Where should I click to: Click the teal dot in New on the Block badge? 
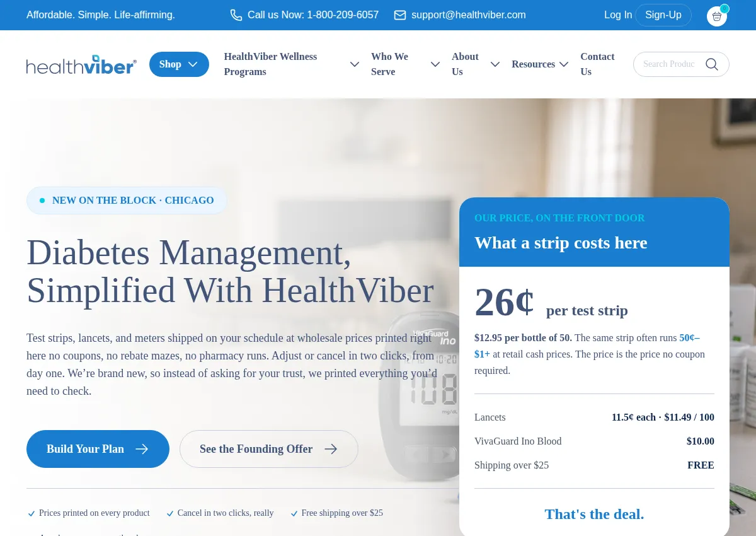[x=42, y=201]
